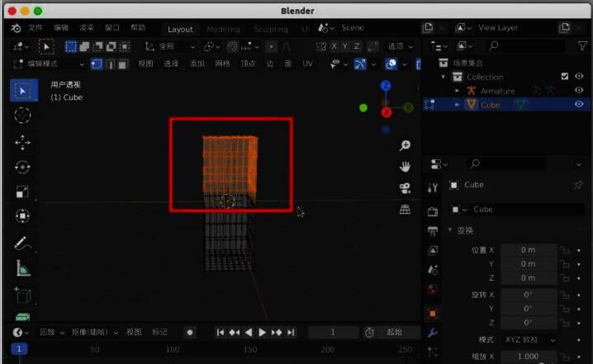This screenshot has height=364, width=593.
Task: Open the 文件 menu
Action: (36, 28)
